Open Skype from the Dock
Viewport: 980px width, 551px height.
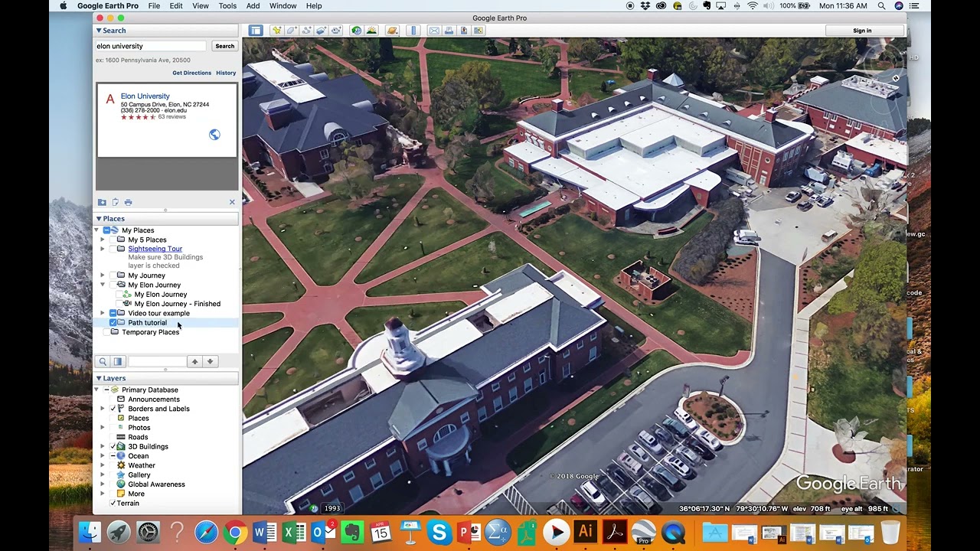coord(439,532)
